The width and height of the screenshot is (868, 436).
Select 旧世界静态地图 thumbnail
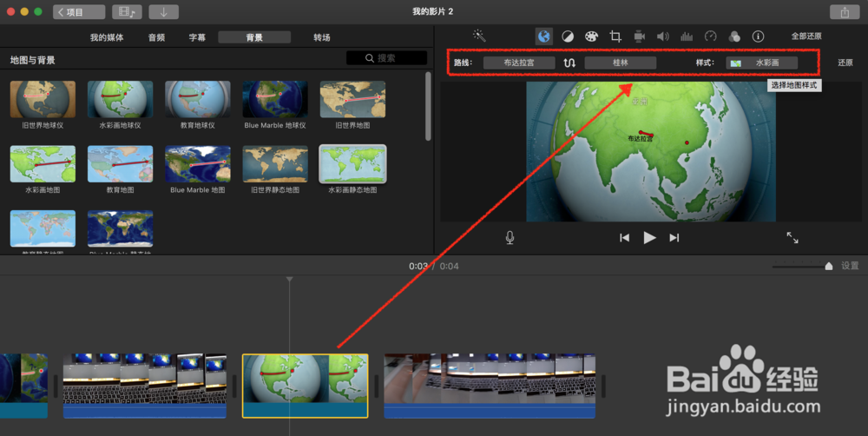coord(275,164)
